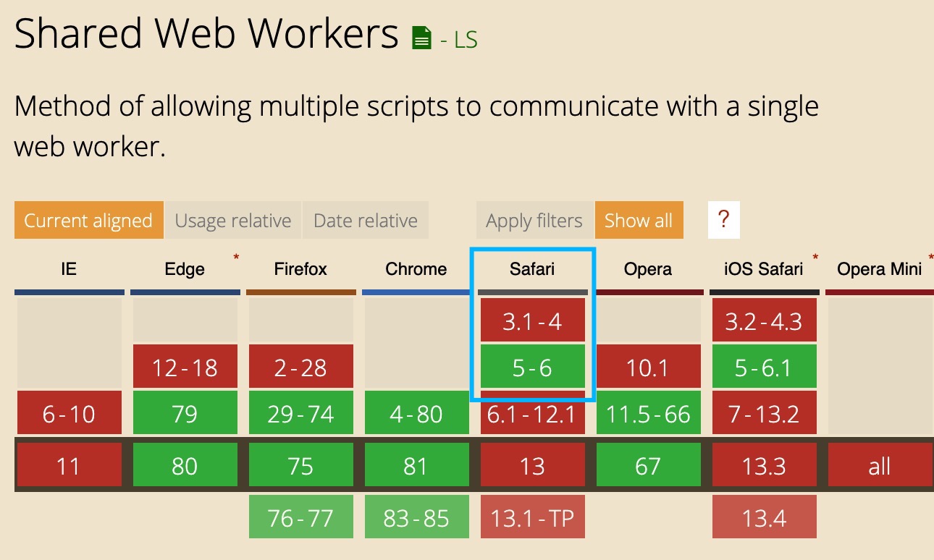Select Safari versions 5-6 cell
The height and width of the screenshot is (560, 934).
tap(532, 368)
